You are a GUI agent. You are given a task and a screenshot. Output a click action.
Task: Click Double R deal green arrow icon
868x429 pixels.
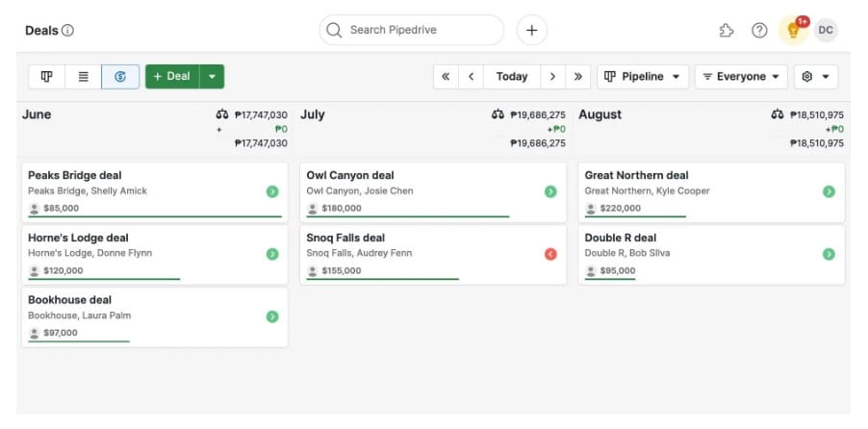829,254
